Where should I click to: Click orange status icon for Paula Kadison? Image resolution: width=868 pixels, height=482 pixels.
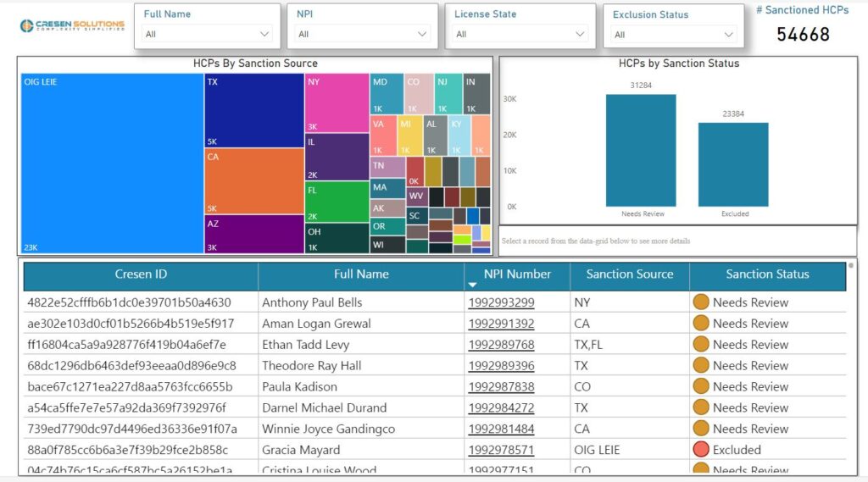click(x=701, y=386)
